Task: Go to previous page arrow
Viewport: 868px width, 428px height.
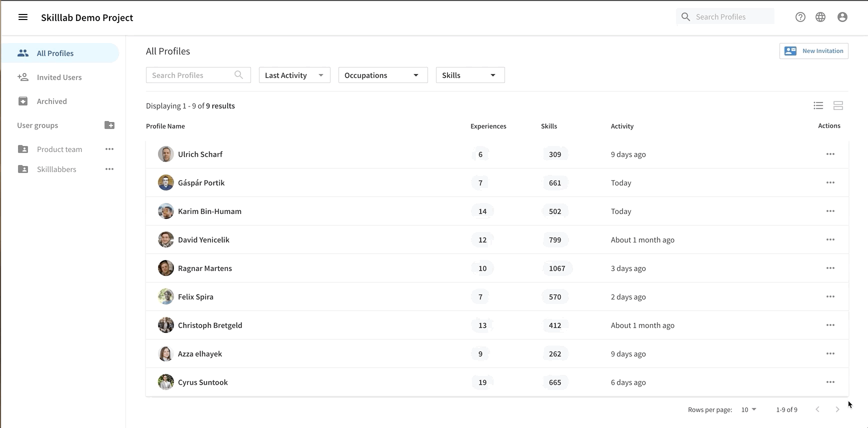Action: pos(817,409)
